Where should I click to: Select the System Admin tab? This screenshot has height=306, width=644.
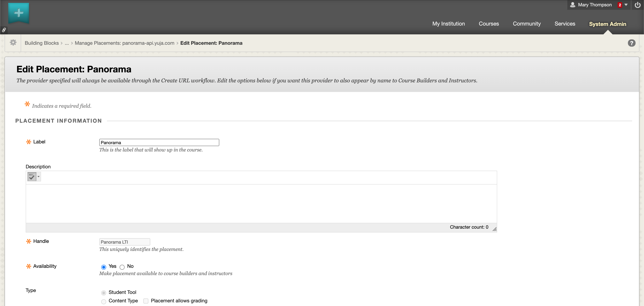point(608,24)
